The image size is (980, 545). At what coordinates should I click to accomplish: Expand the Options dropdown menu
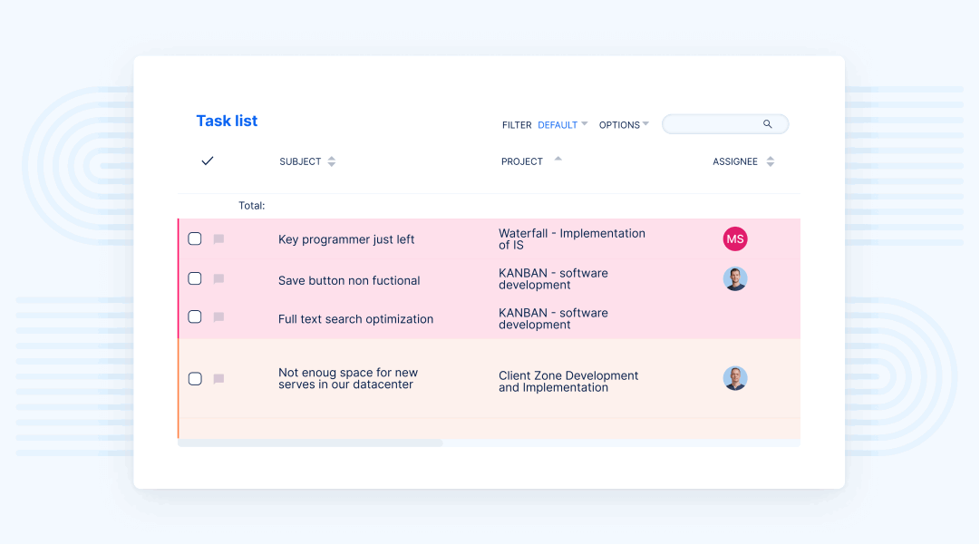[x=624, y=125]
